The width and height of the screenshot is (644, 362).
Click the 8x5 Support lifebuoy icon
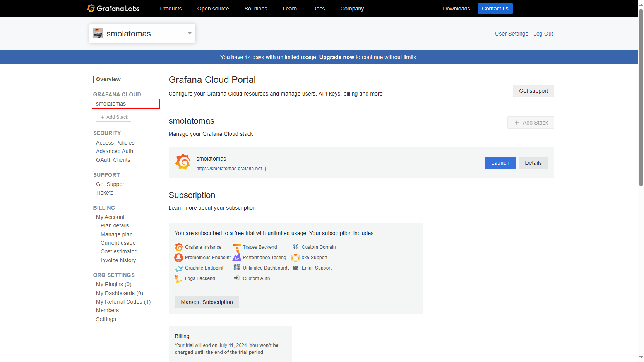tap(296, 258)
